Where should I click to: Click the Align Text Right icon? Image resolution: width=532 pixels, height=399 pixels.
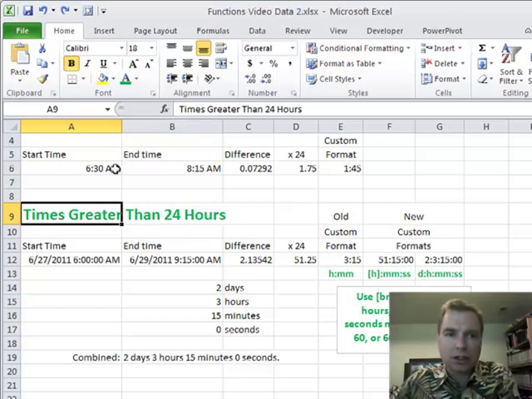pyautogui.click(x=203, y=63)
